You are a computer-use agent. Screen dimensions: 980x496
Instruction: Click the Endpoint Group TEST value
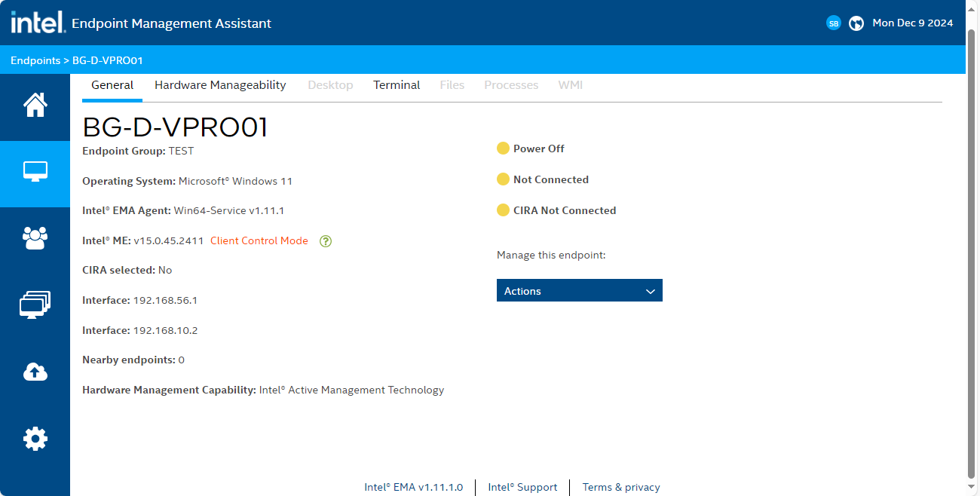[181, 151]
